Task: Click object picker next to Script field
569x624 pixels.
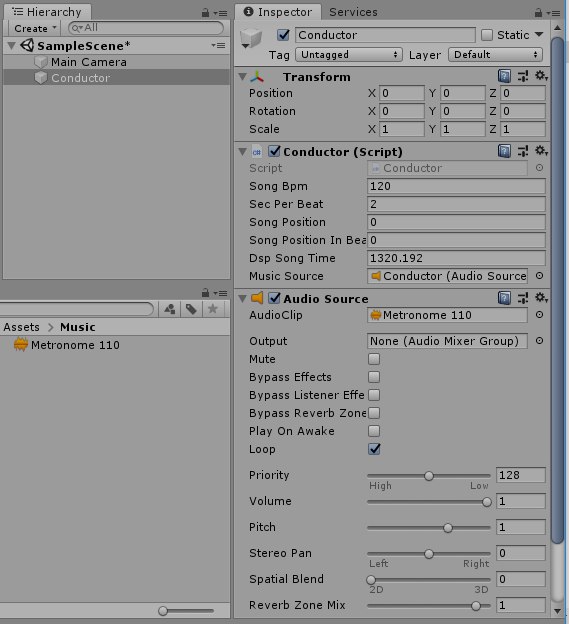Action: 539,168
